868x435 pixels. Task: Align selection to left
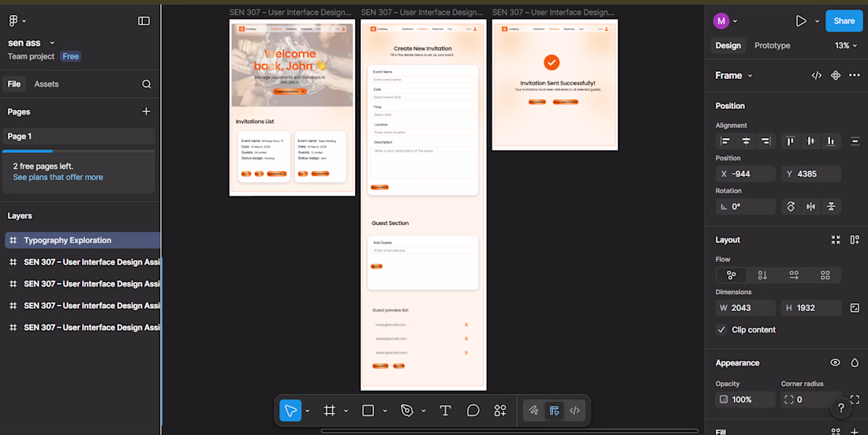(x=726, y=141)
